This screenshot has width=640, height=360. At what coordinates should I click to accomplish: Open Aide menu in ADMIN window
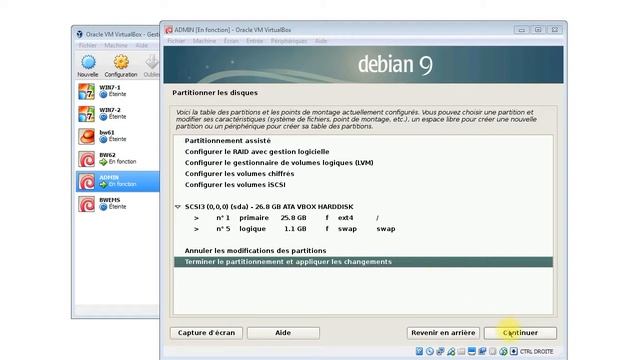321,41
